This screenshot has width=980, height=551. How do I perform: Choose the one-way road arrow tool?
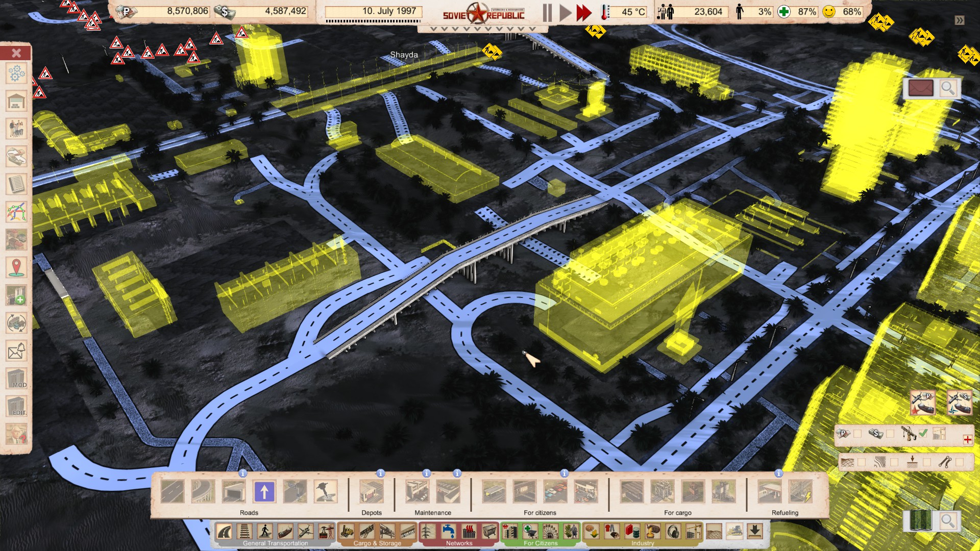click(264, 492)
